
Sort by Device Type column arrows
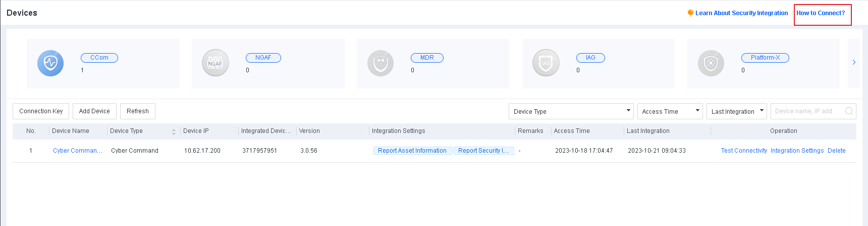pos(174,131)
